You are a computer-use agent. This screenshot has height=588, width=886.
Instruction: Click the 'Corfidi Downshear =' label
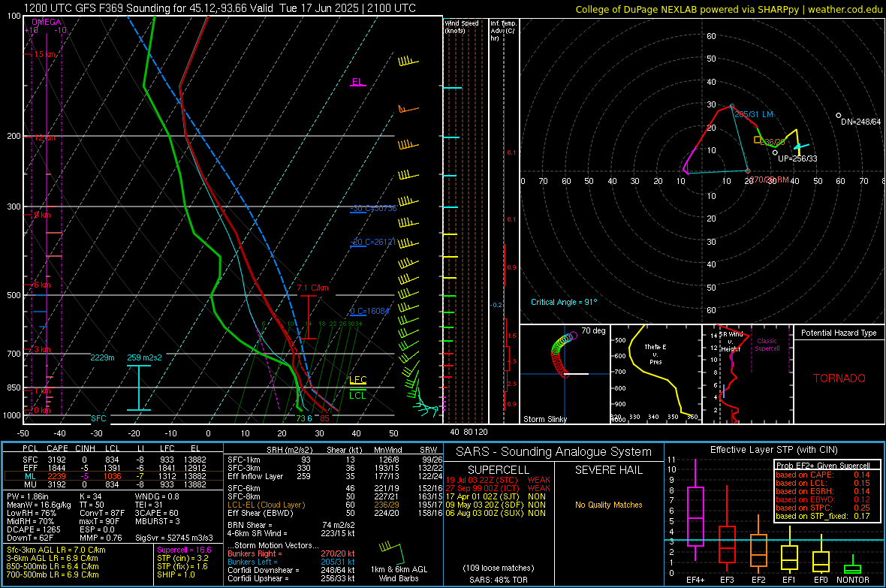pyautogui.click(x=261, y=570)
